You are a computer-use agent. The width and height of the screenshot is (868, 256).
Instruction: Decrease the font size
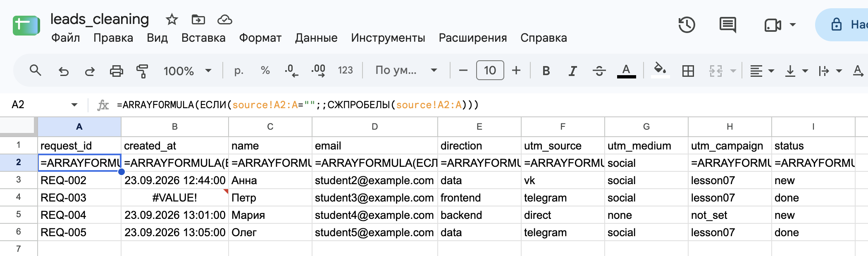[x=463, y=71]
